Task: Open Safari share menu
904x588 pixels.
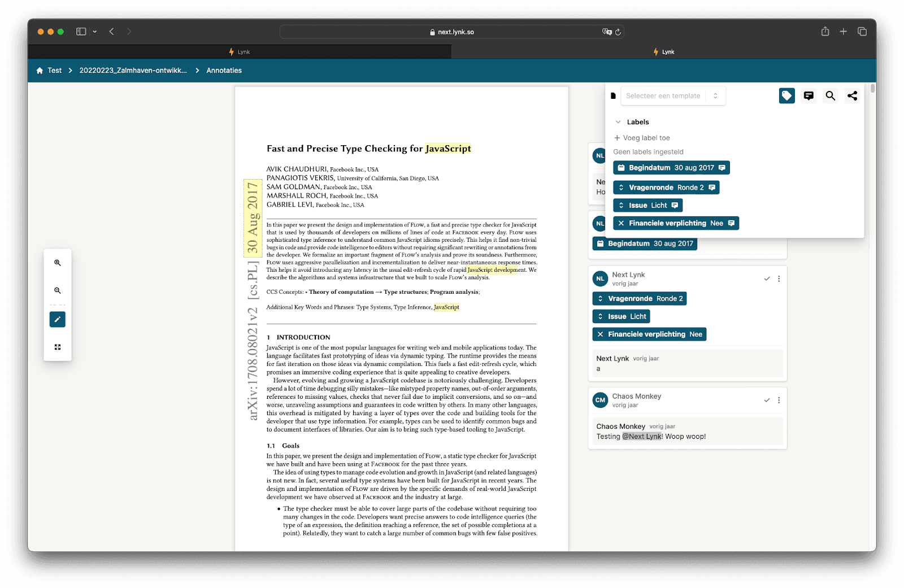Action: point(825,31)
